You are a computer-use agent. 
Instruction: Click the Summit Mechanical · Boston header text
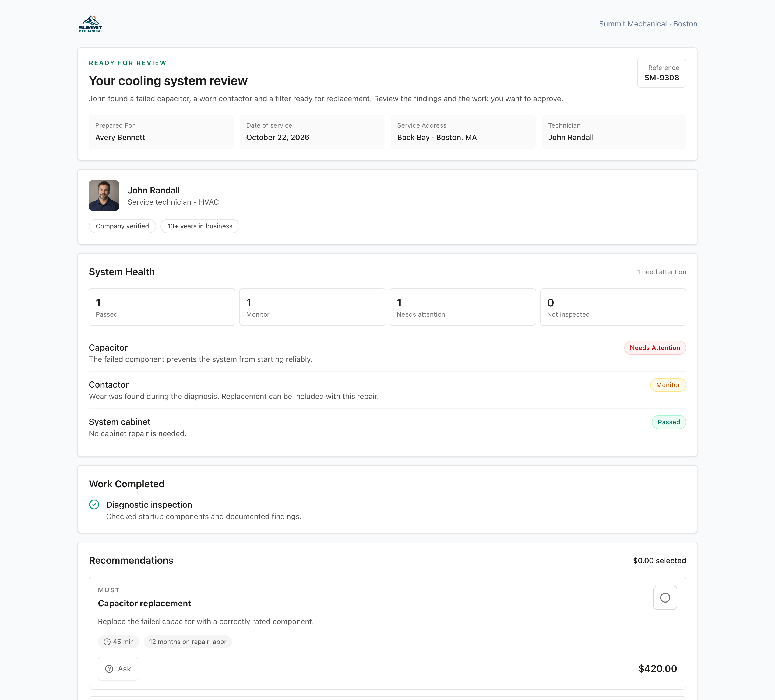[x=648, y=24]
